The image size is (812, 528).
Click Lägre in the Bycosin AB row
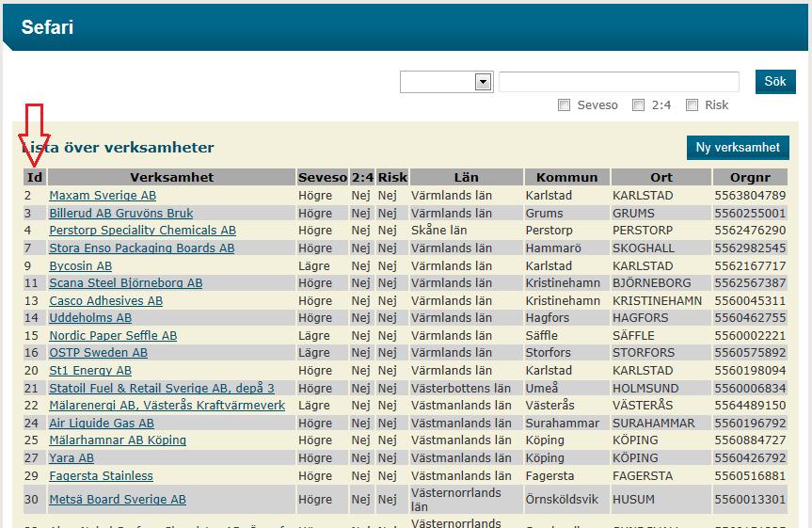click(314, 265)
